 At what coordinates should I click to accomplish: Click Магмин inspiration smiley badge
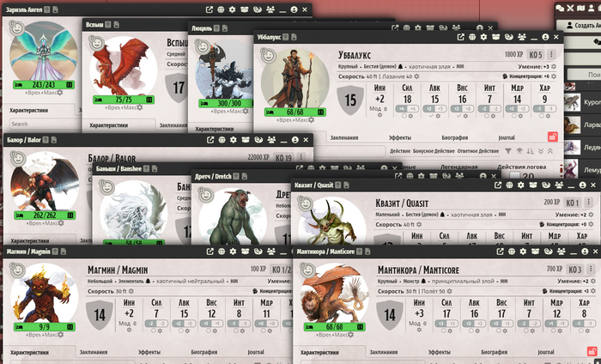point(17,270)
